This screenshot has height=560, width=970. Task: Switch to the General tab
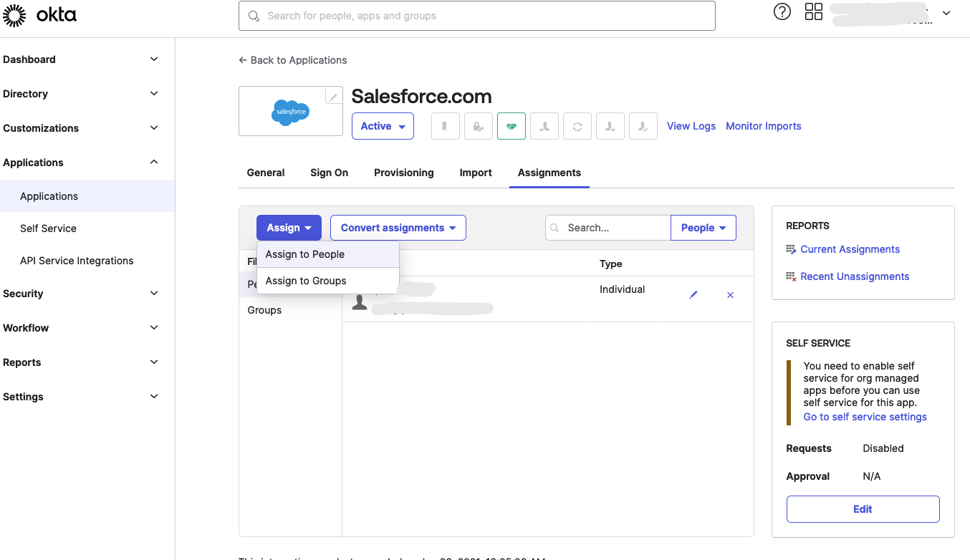click(x=266, y=173)
